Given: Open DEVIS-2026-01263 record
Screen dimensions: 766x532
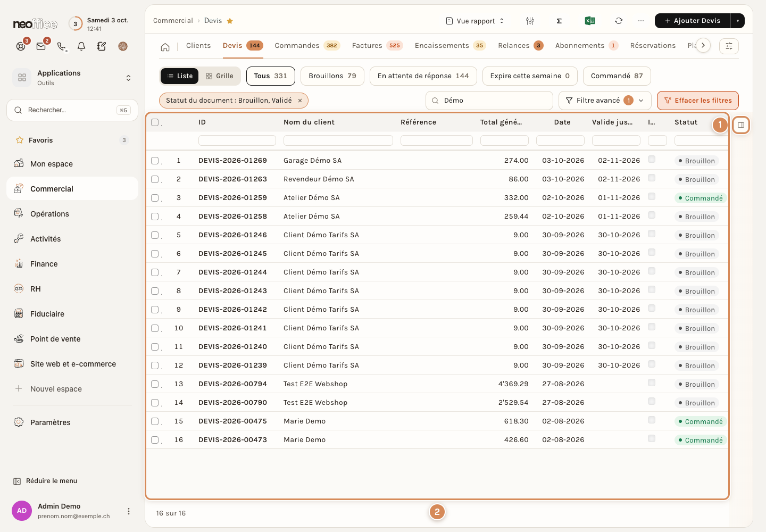Looking at the screenshot, I should coord(232,179).
